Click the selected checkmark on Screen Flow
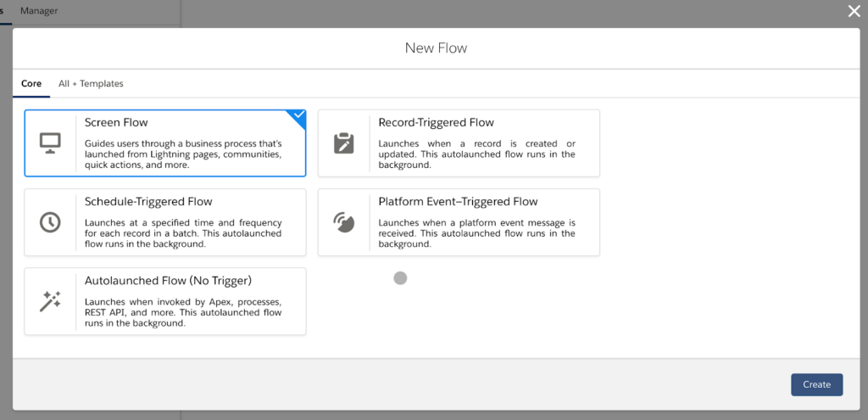This screenshot has width=868, height=420. (299, 115)
